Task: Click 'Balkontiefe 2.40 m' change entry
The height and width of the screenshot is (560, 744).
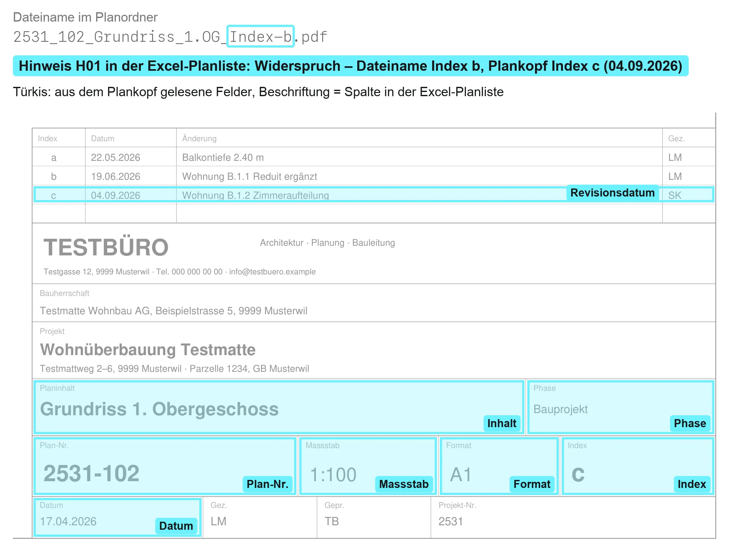Action: [223, 158]
